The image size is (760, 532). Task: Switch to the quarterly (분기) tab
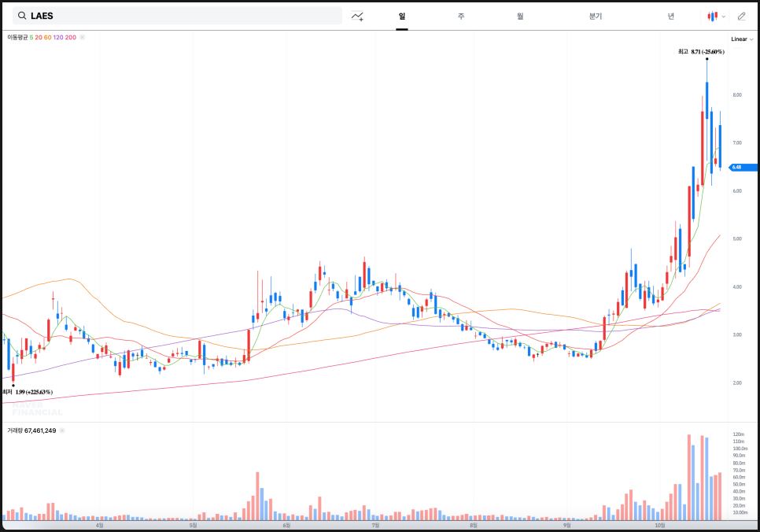[595, 16]
